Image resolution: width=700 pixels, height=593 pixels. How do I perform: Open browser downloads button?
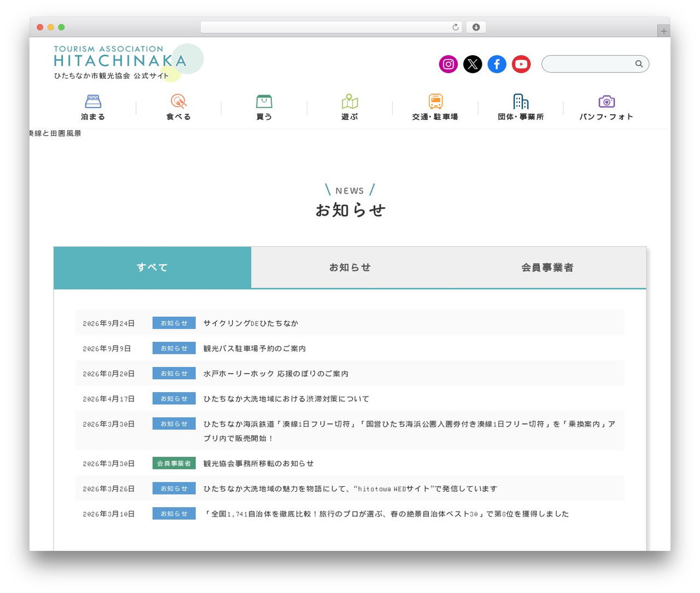pos(476,27)
